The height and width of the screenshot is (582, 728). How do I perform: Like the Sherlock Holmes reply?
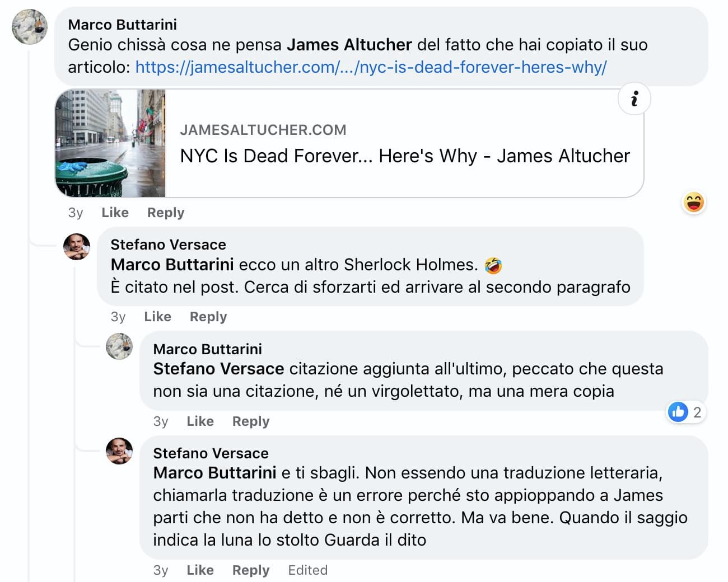coord(157,317)
